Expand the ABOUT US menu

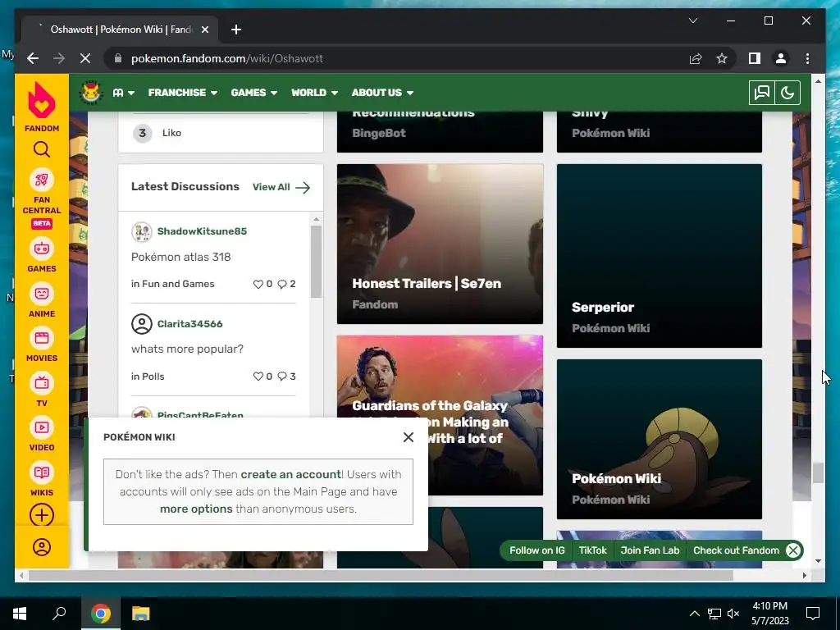(382, 93)
